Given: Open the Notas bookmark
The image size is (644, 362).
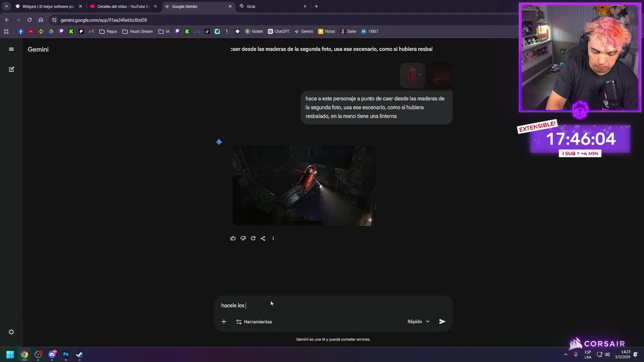Looking at the screenshot, I should click(x=327, y=31).
